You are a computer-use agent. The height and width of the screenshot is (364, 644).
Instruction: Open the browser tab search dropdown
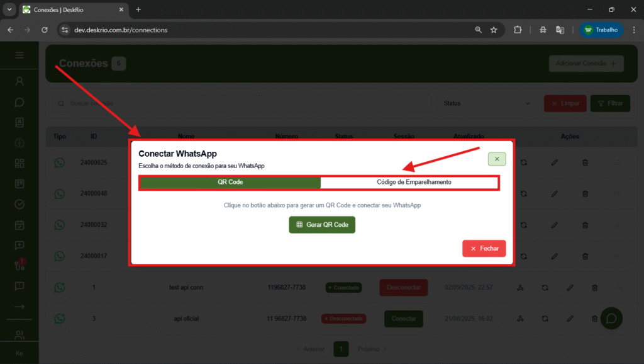[9, 9]
